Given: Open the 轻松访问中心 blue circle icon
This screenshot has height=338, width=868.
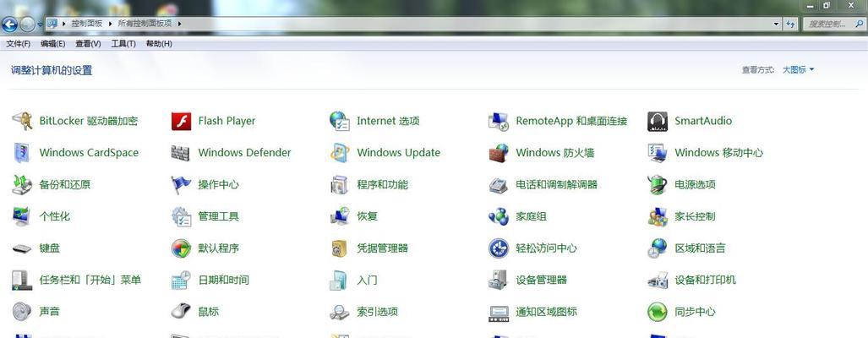Looking at the screenshot, I should [x=499, y=248].
